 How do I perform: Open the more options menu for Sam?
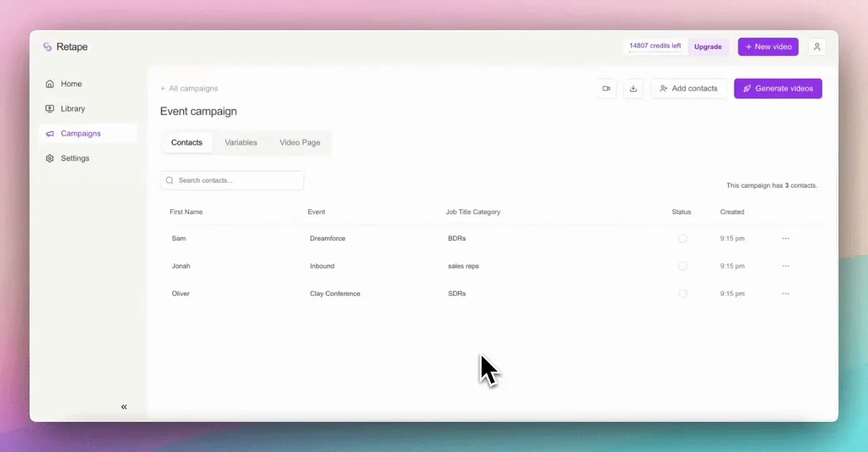point(785,238)
